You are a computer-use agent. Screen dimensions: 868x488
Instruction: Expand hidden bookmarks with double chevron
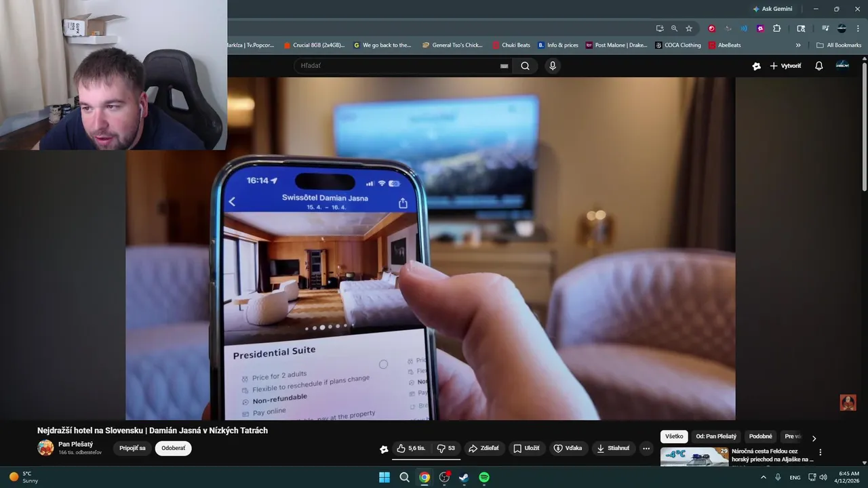click(x=798, y=45)
